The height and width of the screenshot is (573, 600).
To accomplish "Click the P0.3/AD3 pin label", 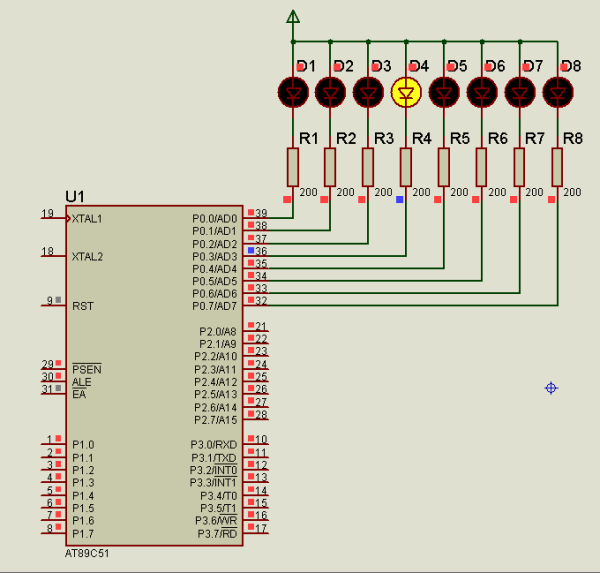I will 215,256.
